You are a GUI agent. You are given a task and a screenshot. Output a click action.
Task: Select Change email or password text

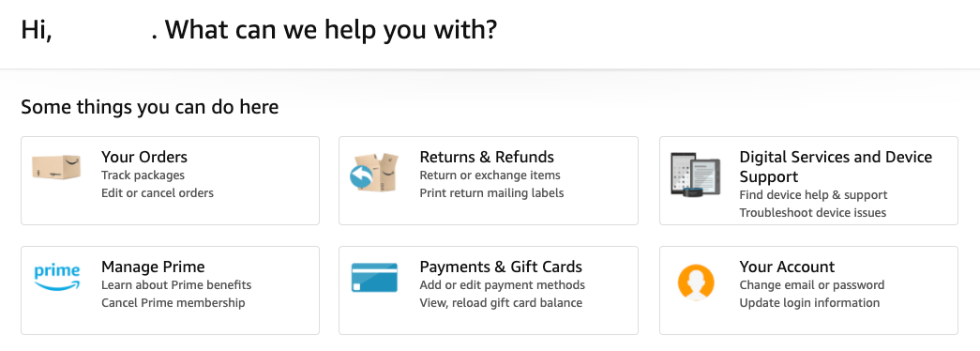pos(812,285)
